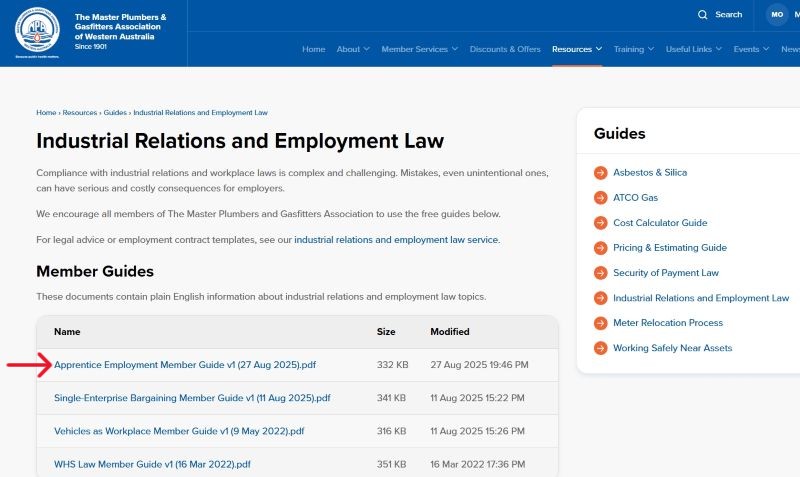Click arrow icon beside Cost Calculator Guide

[601, 222]
